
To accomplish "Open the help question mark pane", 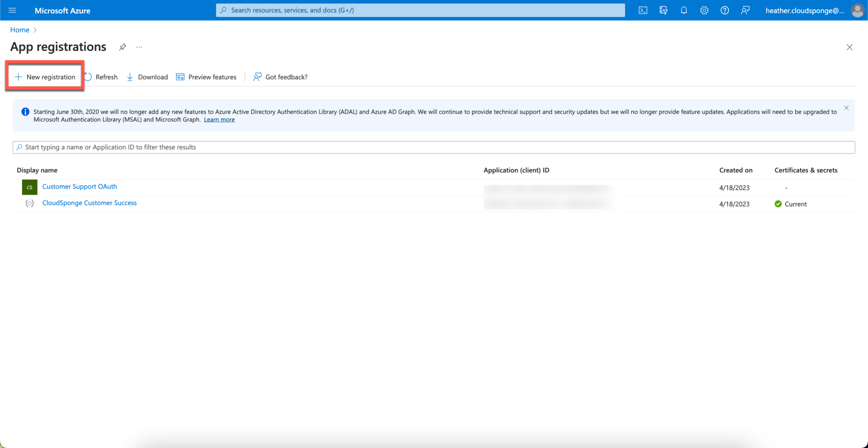I will [725, 10].
